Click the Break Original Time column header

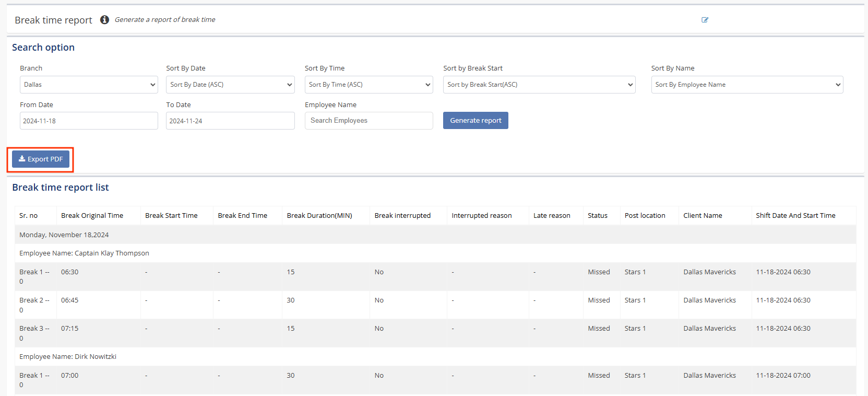[92, 216]
